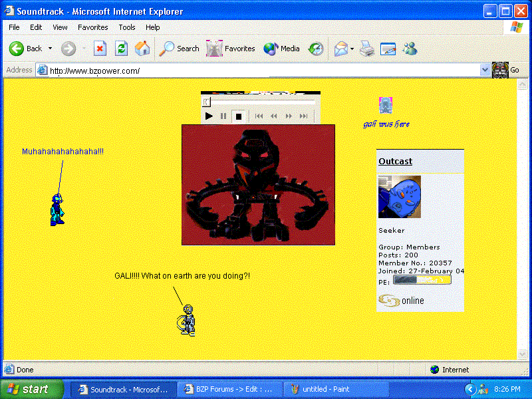This screenshot has height=399, width=532.
Task: Click the greyed Forward arrow icon
Action: (68, 49)
